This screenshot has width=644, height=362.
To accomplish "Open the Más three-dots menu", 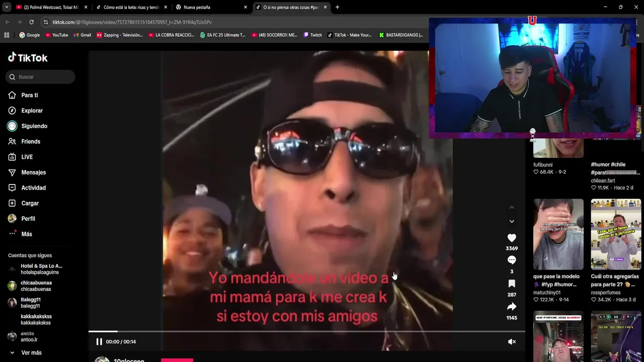I will tap(12, 234).
